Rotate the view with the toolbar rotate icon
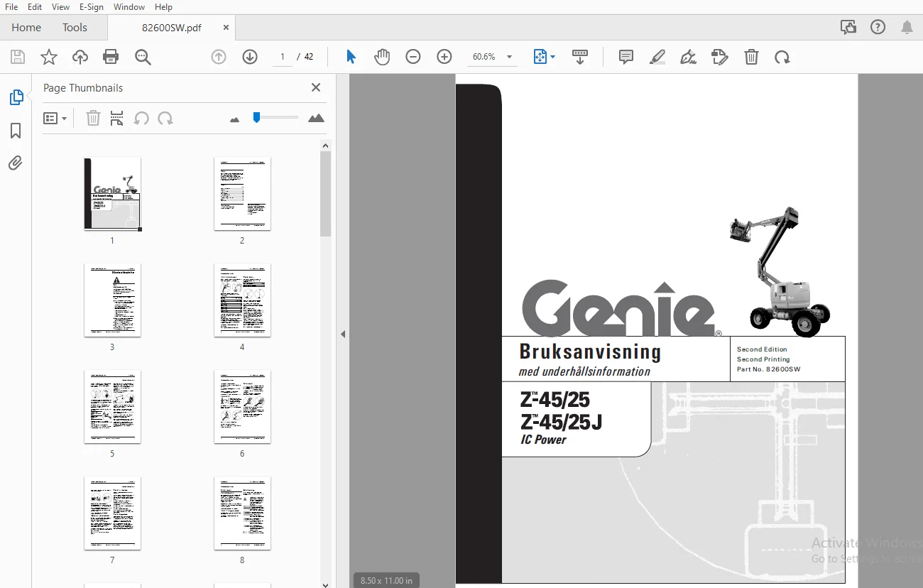 click(x=782, y=57)
